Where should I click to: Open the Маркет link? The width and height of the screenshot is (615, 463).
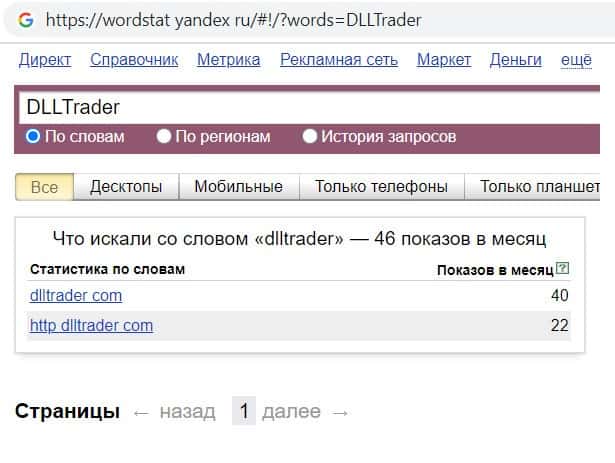coord(444,60)
